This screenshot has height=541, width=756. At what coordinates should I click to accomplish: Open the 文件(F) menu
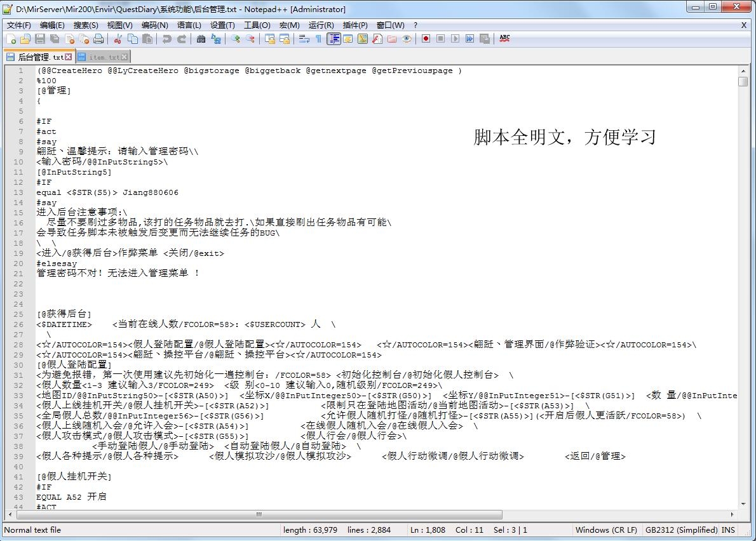(18, 25)
